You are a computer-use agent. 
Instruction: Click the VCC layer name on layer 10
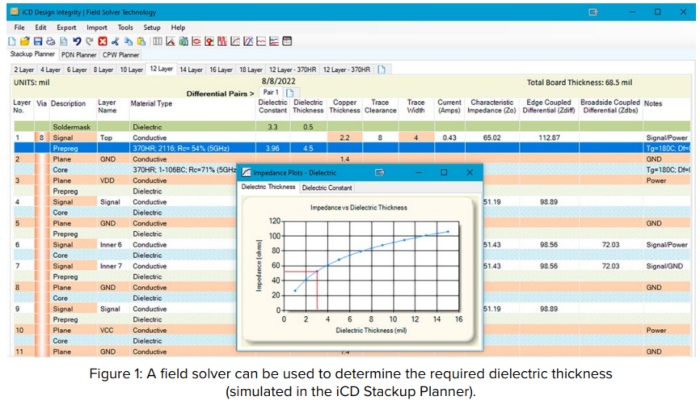[x=113, y=330]
